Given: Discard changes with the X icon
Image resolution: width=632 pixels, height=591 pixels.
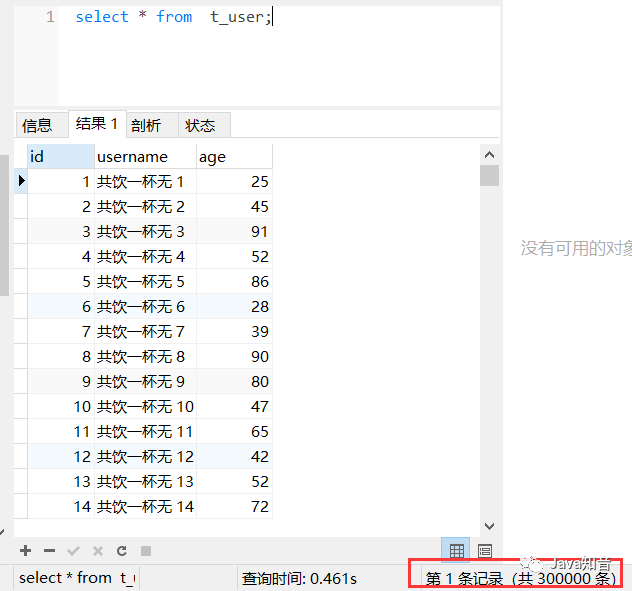Looking at the screenshot, I should (98, 551).
